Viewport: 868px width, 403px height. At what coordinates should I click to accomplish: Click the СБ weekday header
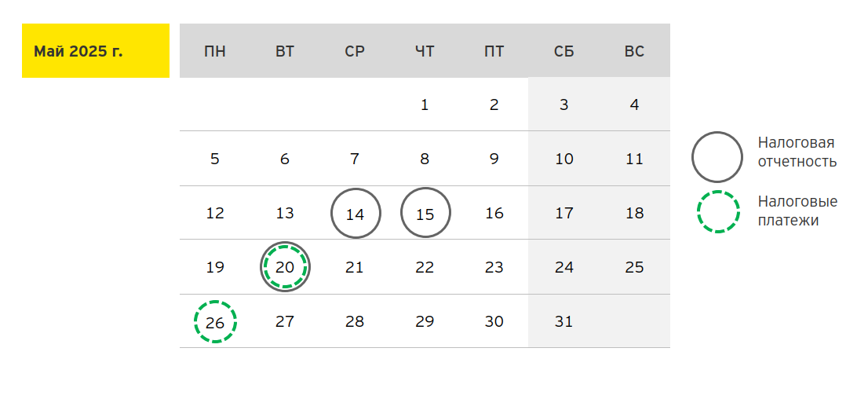tap(563, 52)
